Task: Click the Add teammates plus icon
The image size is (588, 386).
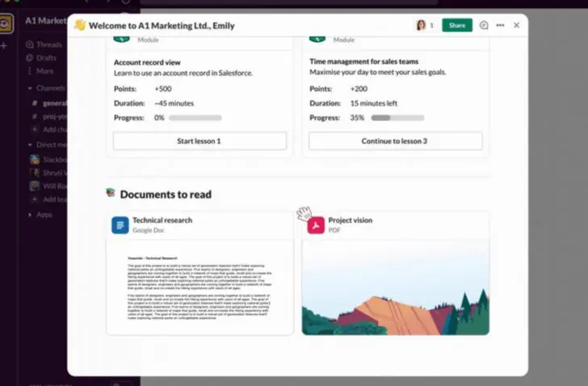Action: pyautogui.click(x=35, y=199)
